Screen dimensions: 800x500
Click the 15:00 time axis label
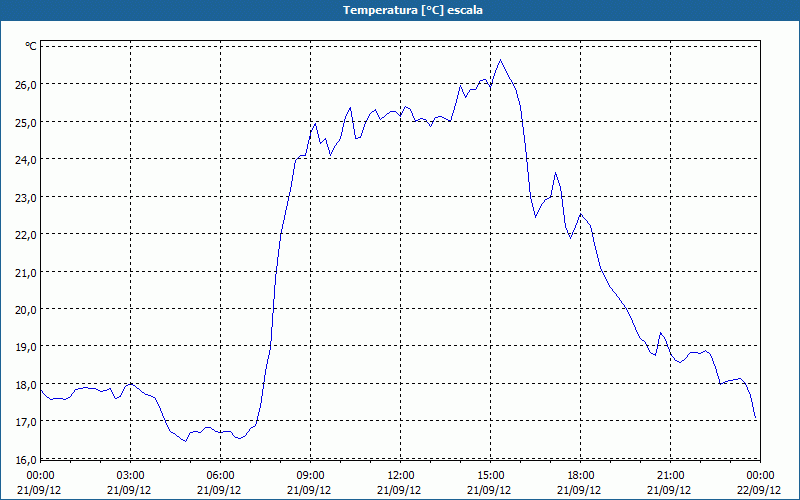(x=490, y=476)
